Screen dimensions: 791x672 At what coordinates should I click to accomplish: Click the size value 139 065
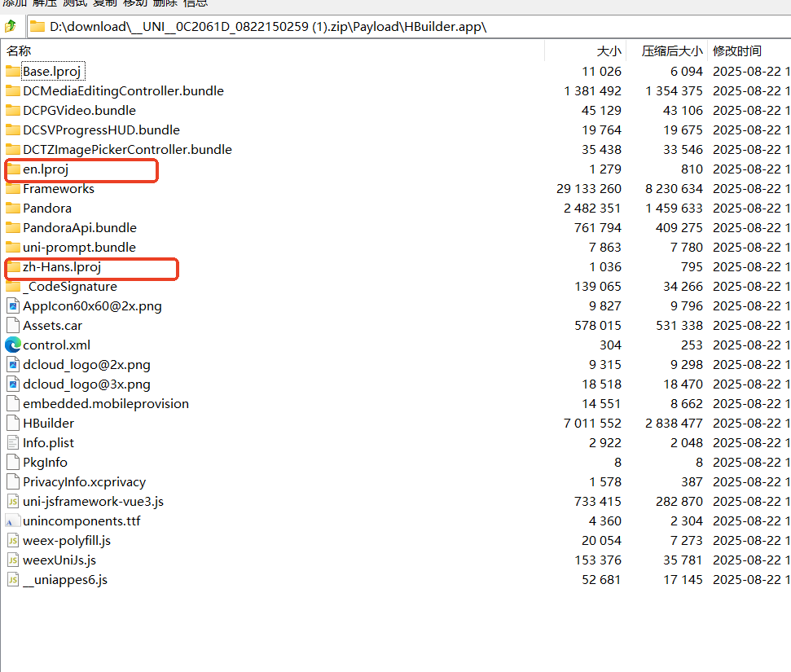598,287
